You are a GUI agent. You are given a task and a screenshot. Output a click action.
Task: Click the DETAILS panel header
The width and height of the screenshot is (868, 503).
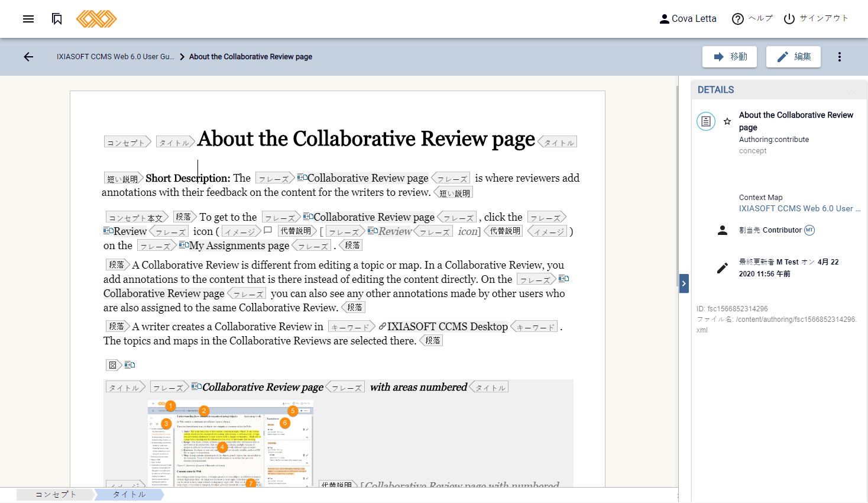click(779, 90)
